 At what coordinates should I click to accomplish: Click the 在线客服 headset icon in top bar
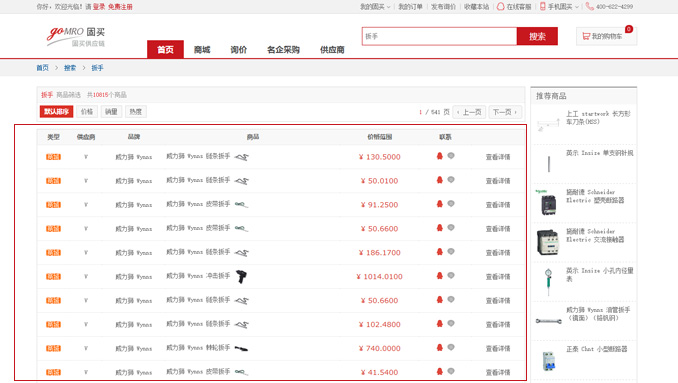[x=501, y=6]
